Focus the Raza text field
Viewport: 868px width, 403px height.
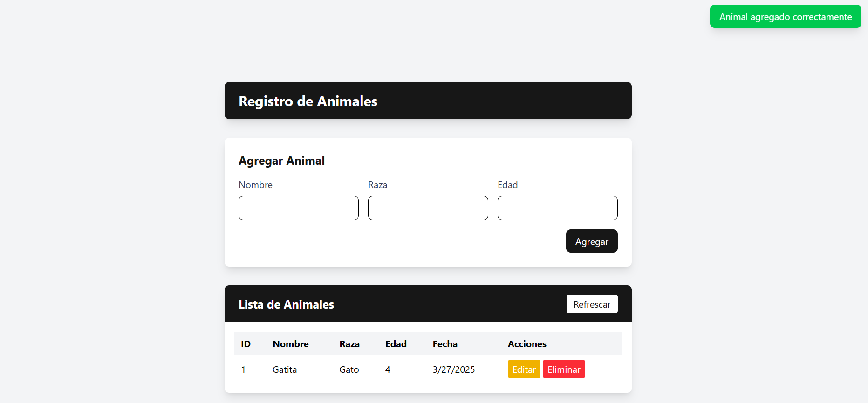pos(428,208)
